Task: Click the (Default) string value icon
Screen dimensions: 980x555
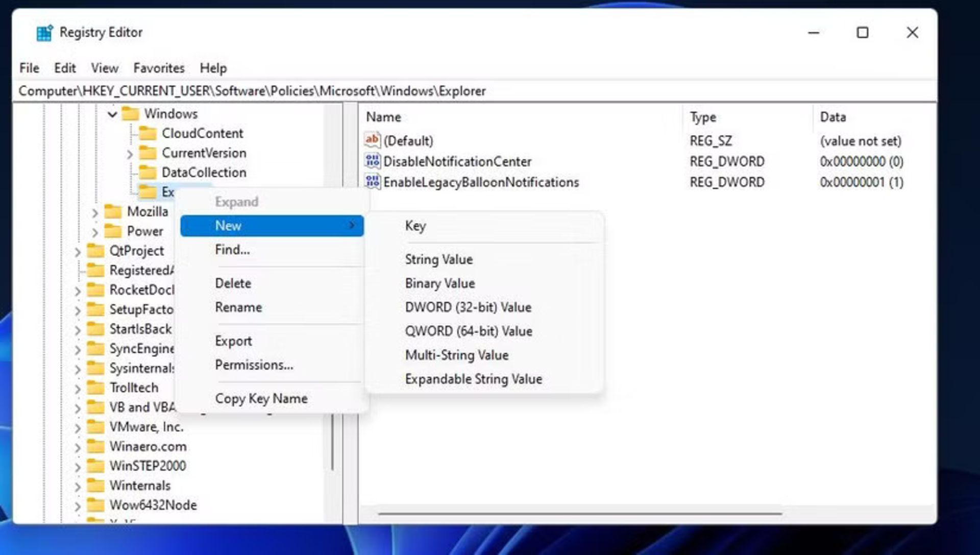Action: (x=373, y=140)
